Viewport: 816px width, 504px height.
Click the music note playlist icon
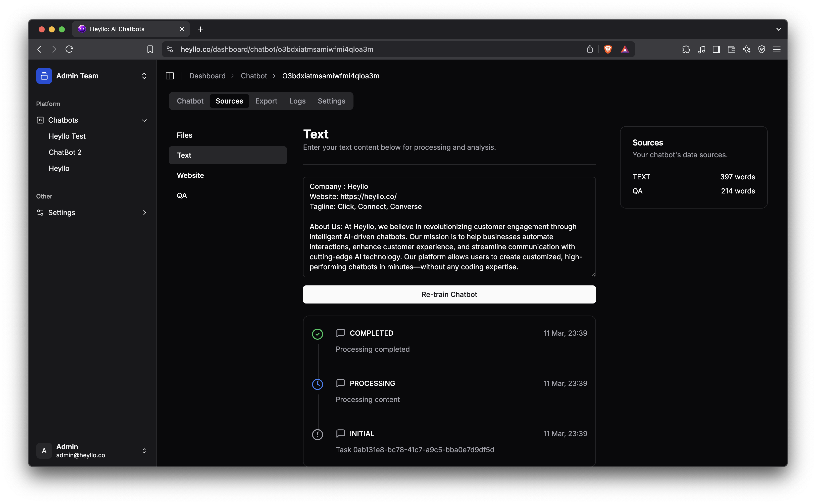click(701, 49)
